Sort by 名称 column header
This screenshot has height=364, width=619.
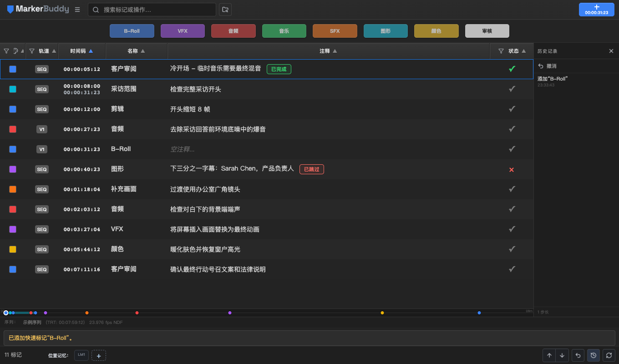click(137, 51)
